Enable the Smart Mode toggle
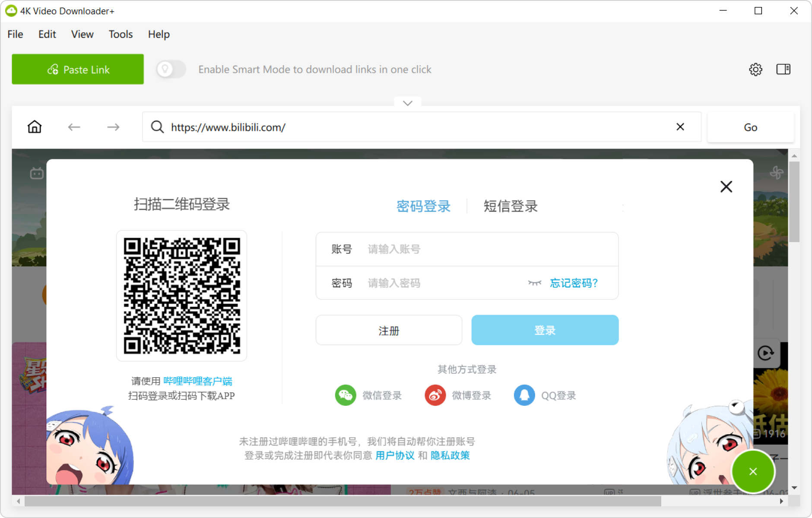812x518 pixels. coord(171,69)
